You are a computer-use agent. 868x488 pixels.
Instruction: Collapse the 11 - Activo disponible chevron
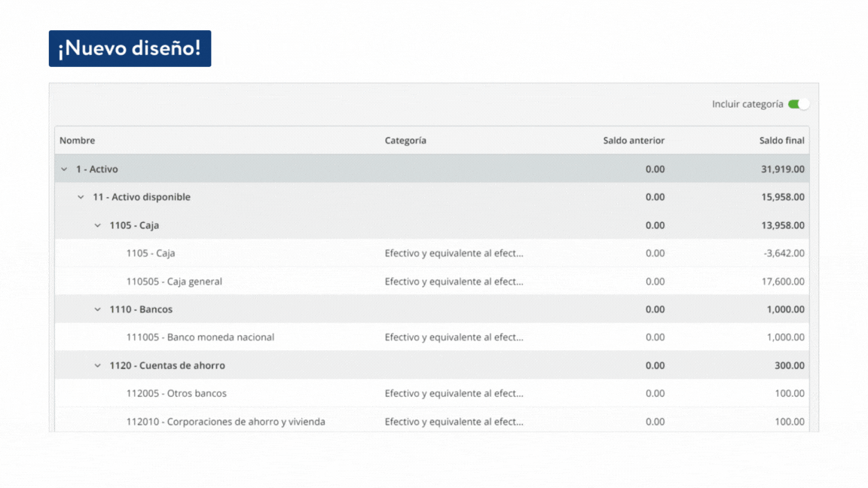tap(81, 197)
